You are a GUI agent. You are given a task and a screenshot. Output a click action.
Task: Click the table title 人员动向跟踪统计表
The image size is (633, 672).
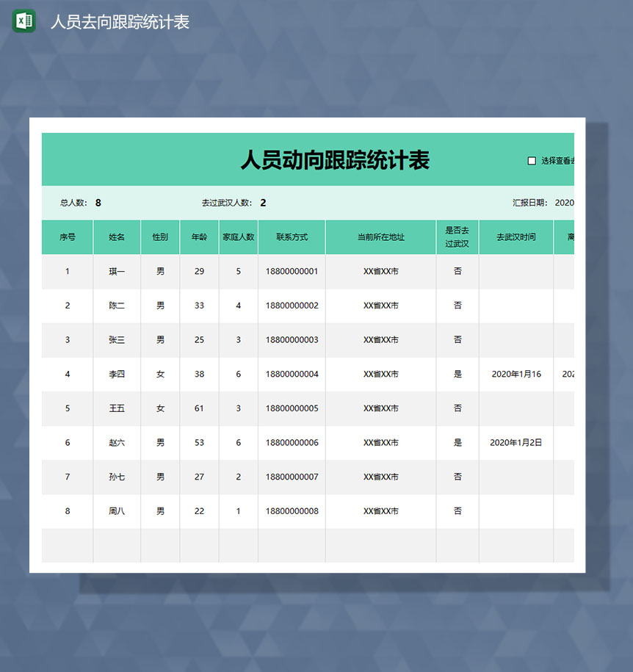click(337, 159)
